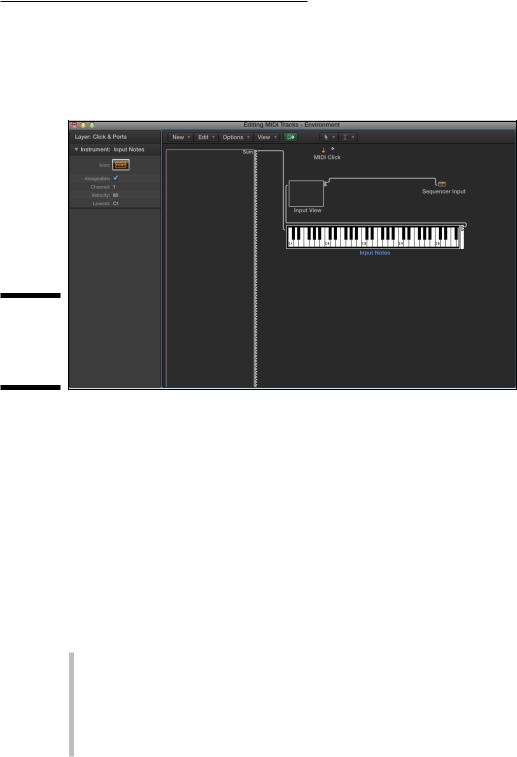Click the Input Notes keyboard object
The image size is (517, 757).
(x=375, y=237)
